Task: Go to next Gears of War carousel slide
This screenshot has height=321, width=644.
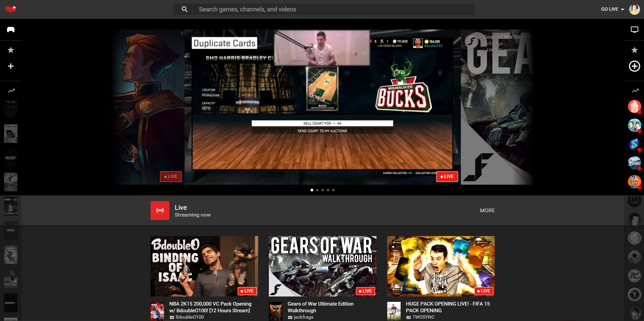Action: [497, 107]
